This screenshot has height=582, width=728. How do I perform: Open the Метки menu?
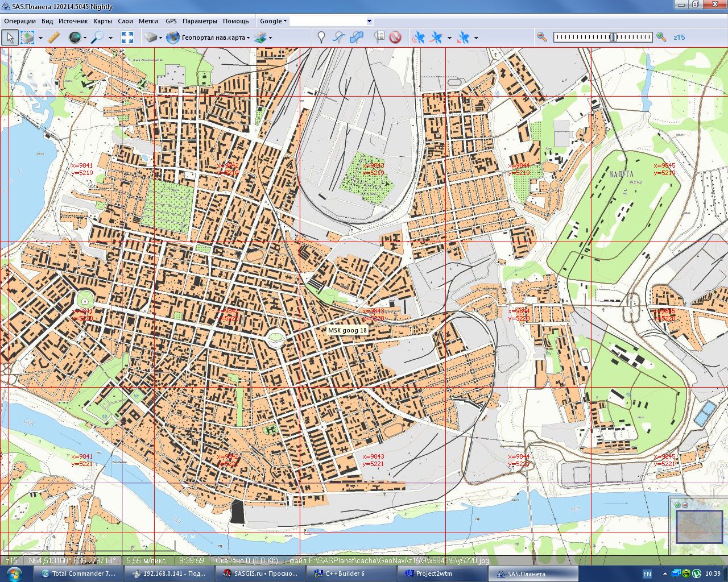point(148,21)
